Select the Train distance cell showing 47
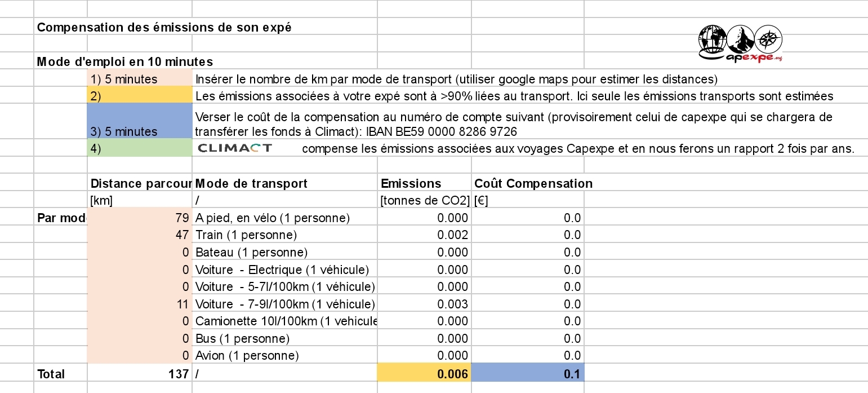Viewport: 868px width, 393px height. click(x=140, y=235)
